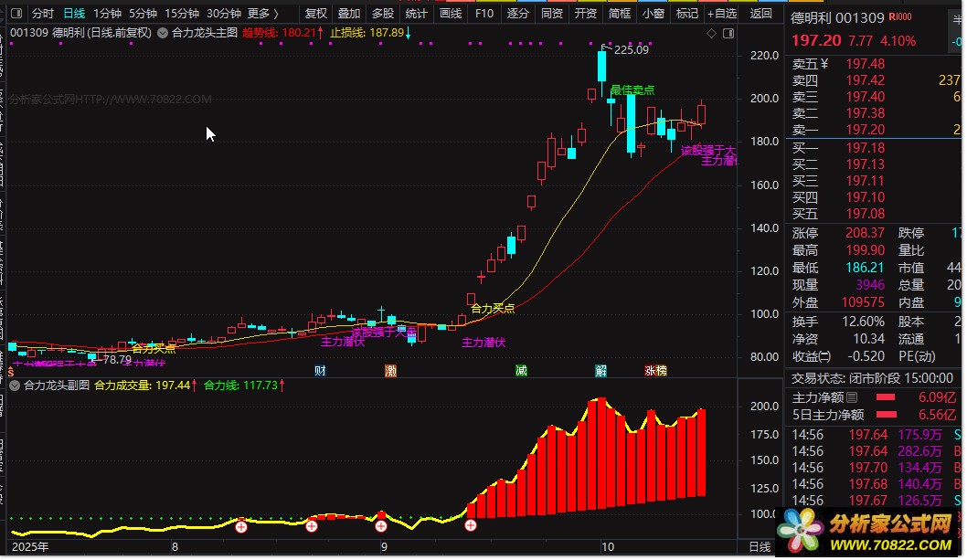The height and width of the screenshot is (560, 967).
Task: Toggle the chart side panel icon near diamond
Action: point(728,33)
